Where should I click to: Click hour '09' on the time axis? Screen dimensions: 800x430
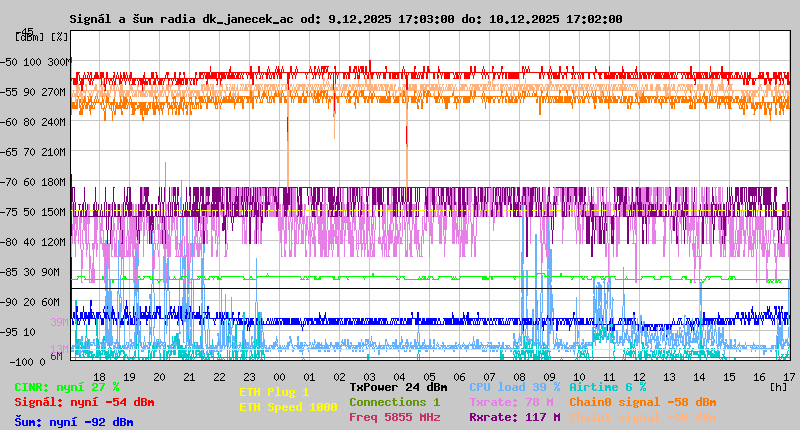click(549, 377)
